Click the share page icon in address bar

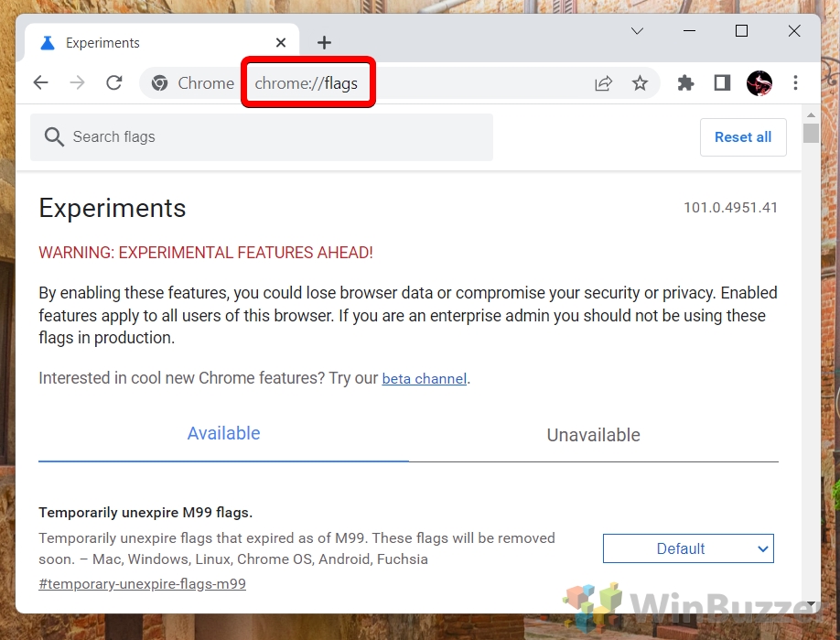point(604,83)
